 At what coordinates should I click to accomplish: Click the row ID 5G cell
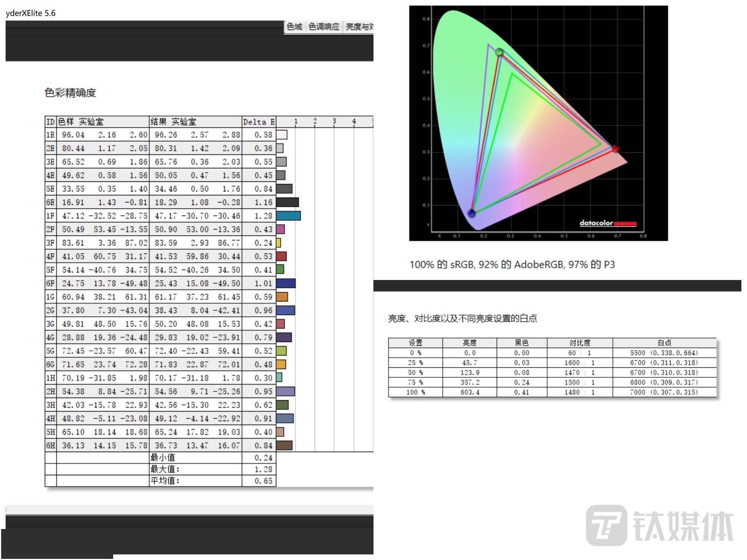[50, 351]
